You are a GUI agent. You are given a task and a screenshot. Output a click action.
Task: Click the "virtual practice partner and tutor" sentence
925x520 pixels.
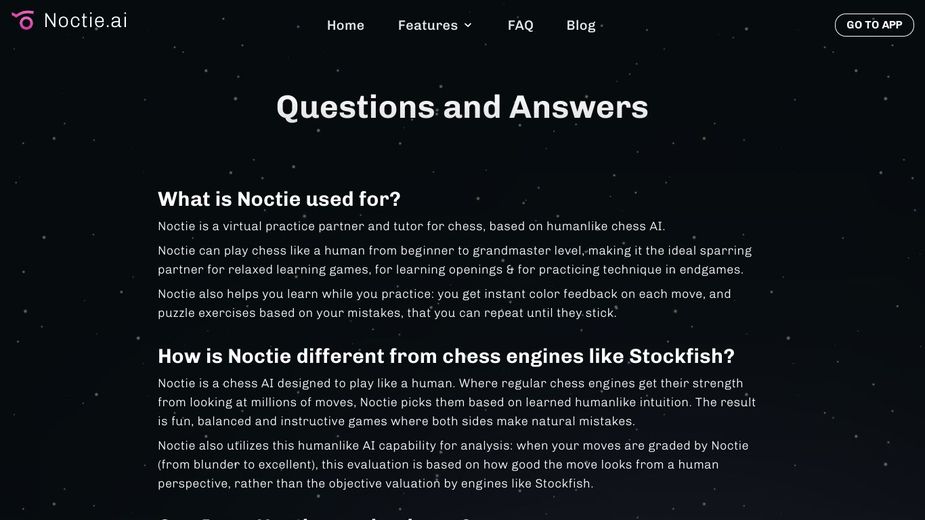411,226
